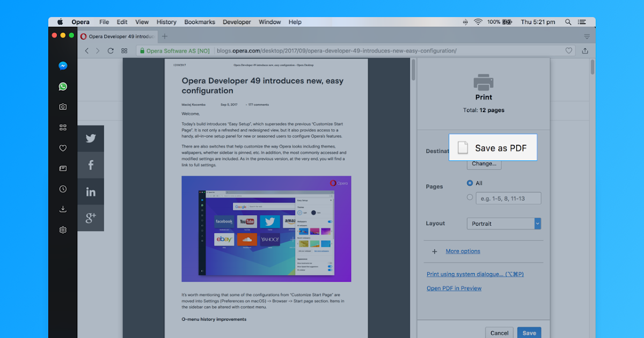644x338 pixels.
Task: Open Spotlight search in menu bar
Action: (568, 22)
